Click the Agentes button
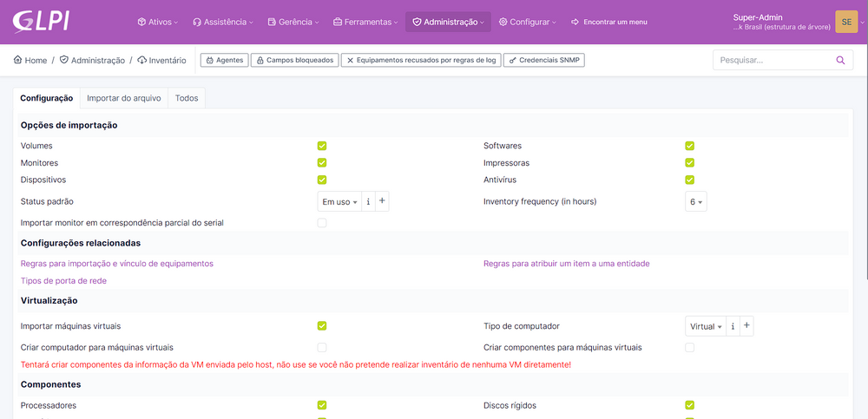Screen dimensions: 868x419 [x=224, y=61]
